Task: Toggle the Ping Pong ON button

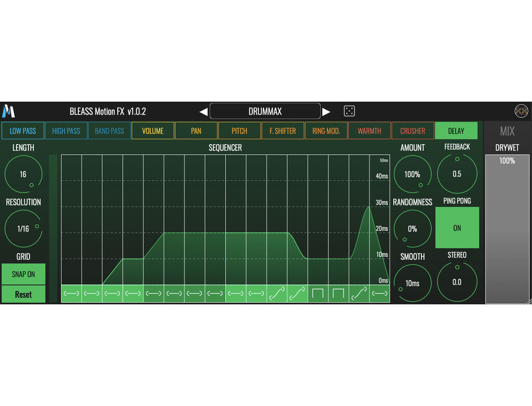Action: (x=457, y=228)
